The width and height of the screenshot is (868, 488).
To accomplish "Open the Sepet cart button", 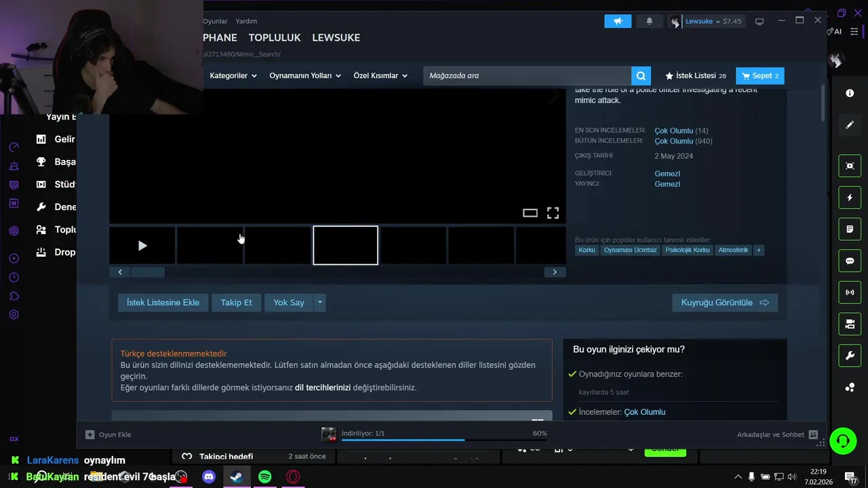I will click(759, 76).
